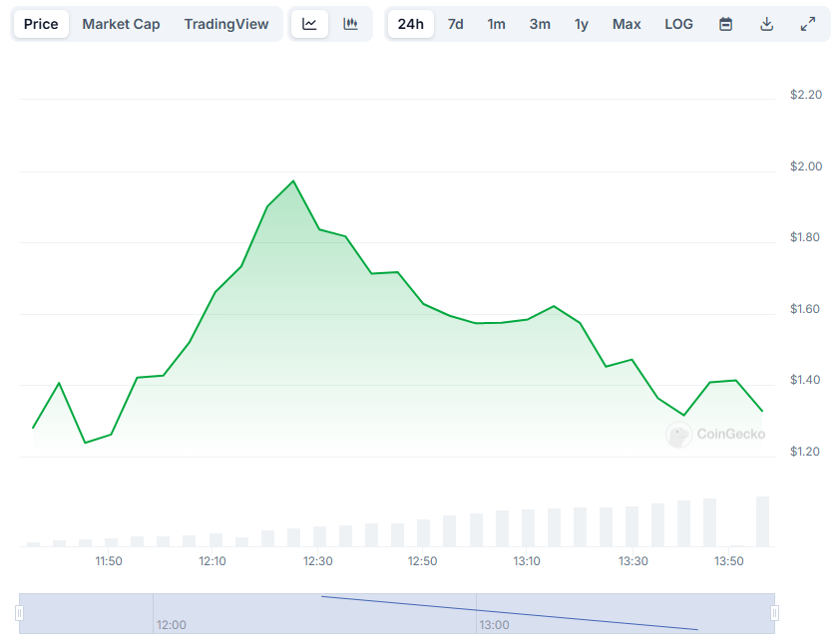Click the CoinGecko watermark logo
This screenshot has width=840, height=643.
pyautogui.click(x=715, y=435)
